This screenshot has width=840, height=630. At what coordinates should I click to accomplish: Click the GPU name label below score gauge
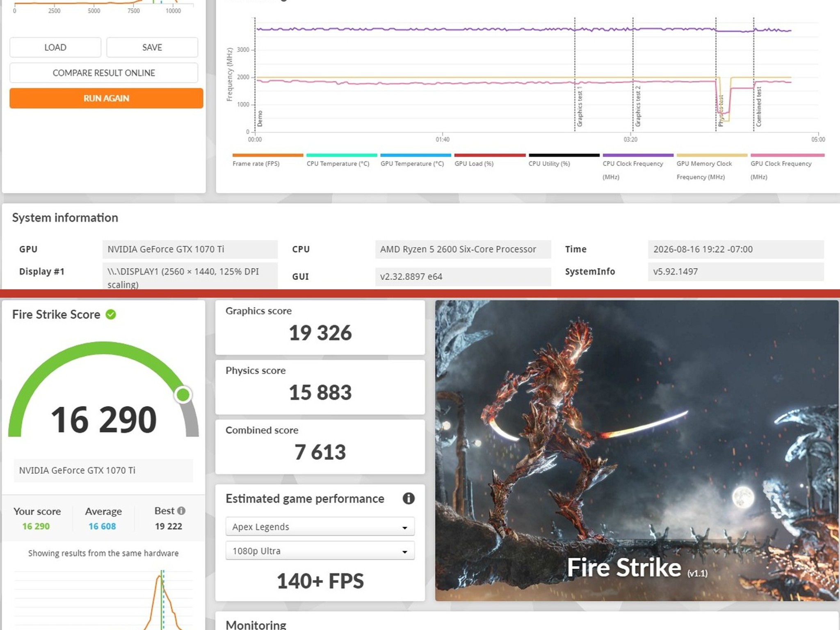pos(103,470)
